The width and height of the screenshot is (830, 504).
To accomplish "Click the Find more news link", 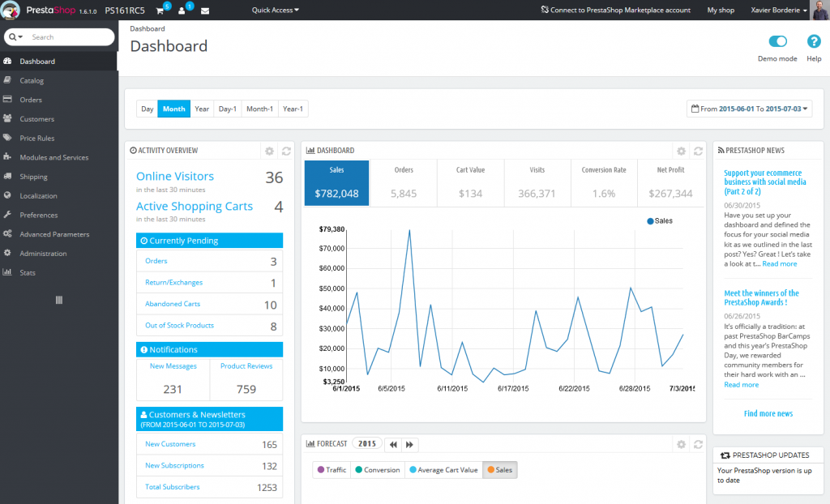I will [x=768, y=413].
